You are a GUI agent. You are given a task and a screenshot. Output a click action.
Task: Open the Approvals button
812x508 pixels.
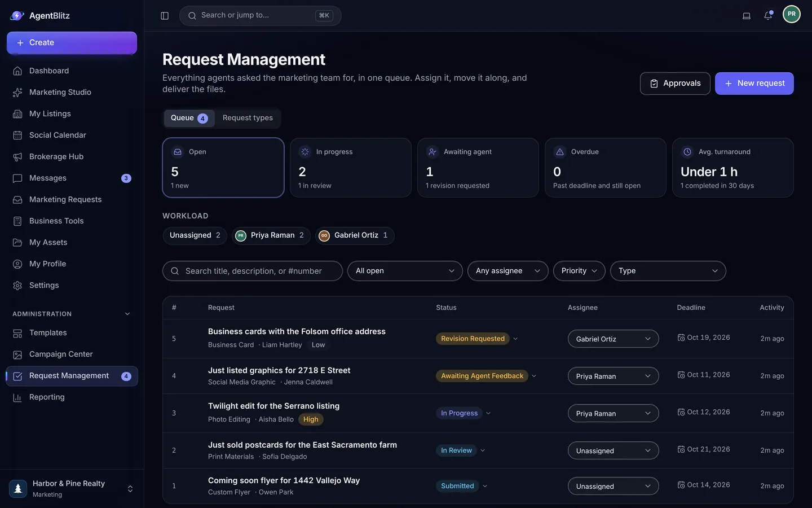pyautogui.click(x=675, y=84)
